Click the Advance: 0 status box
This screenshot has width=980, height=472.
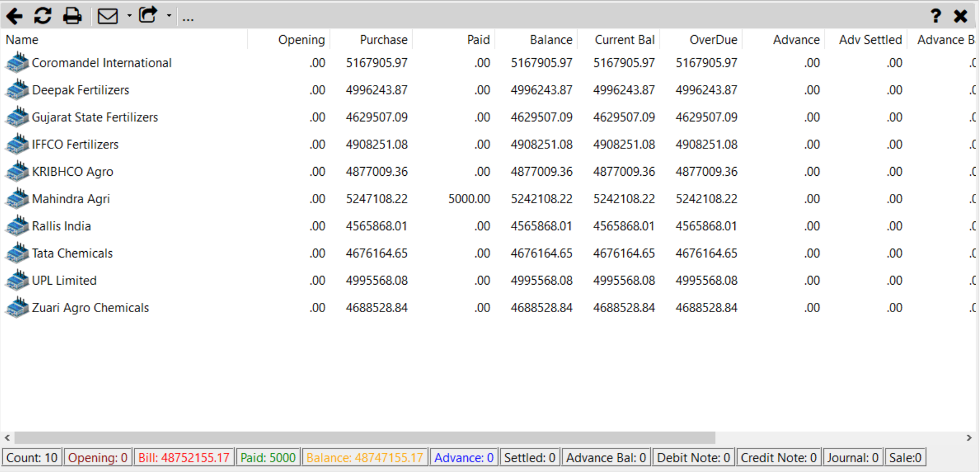(464, 457)
